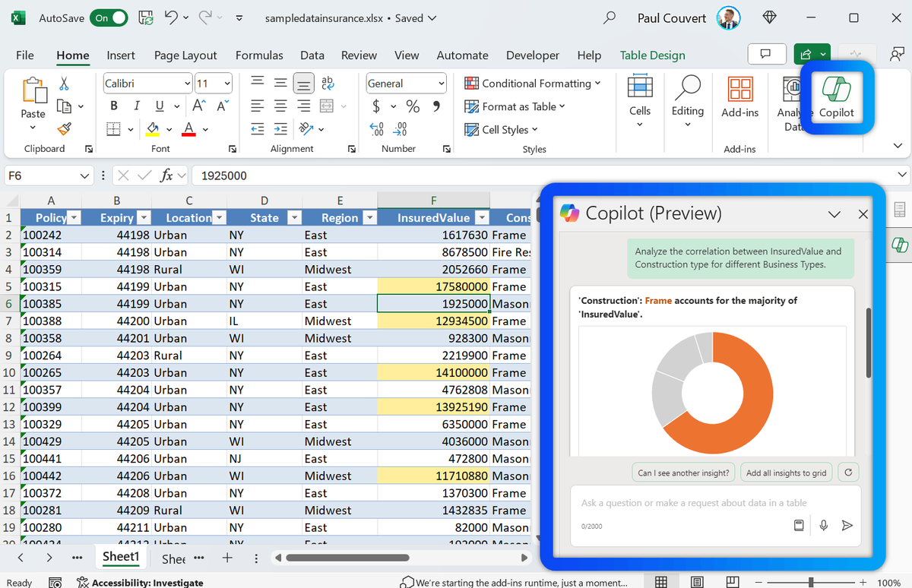The image size is (912, 588).
Task: Open the Search magnifier in title bar
Action: (610, 17)
